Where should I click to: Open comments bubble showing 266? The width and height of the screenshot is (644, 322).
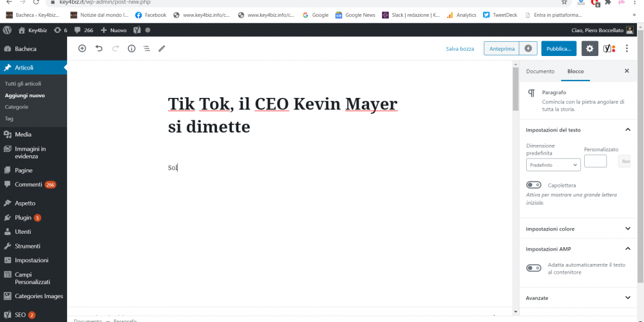84,30
